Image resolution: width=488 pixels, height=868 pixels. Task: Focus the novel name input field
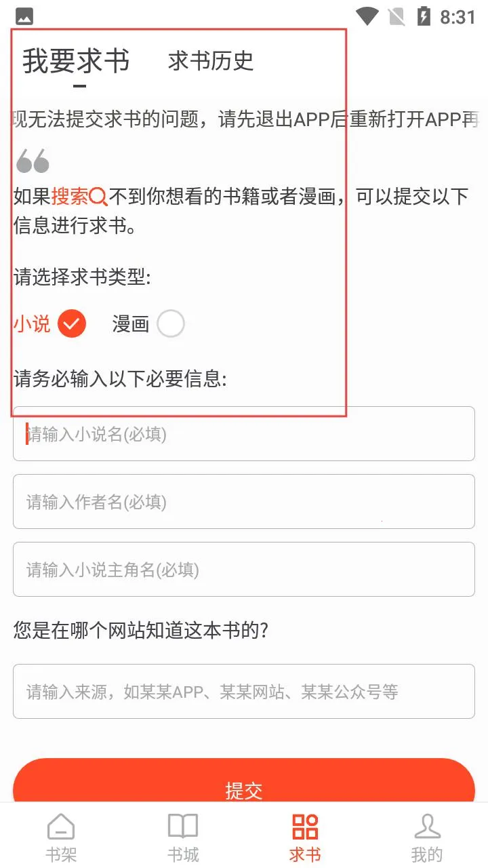(244, 434)
